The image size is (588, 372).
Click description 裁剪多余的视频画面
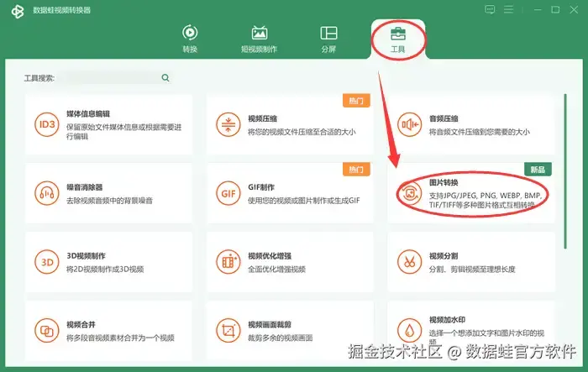(280, 338)
